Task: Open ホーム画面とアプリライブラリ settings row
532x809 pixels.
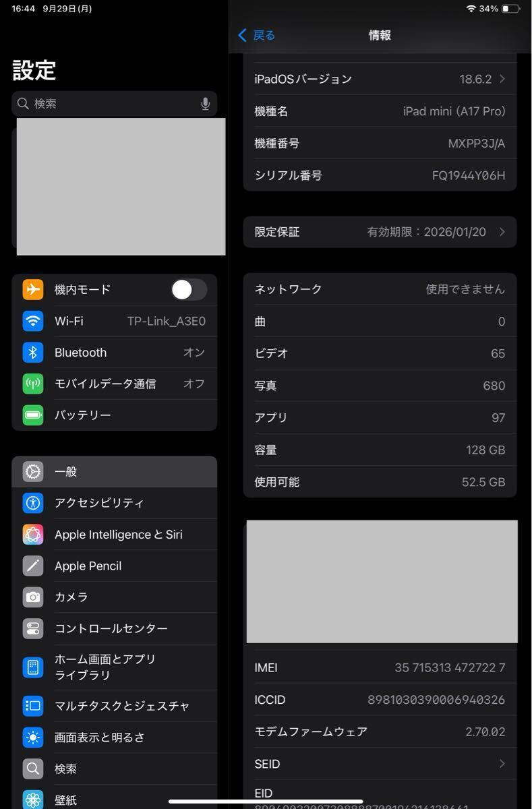Action: pyautogui.click(x=115, y=667)
